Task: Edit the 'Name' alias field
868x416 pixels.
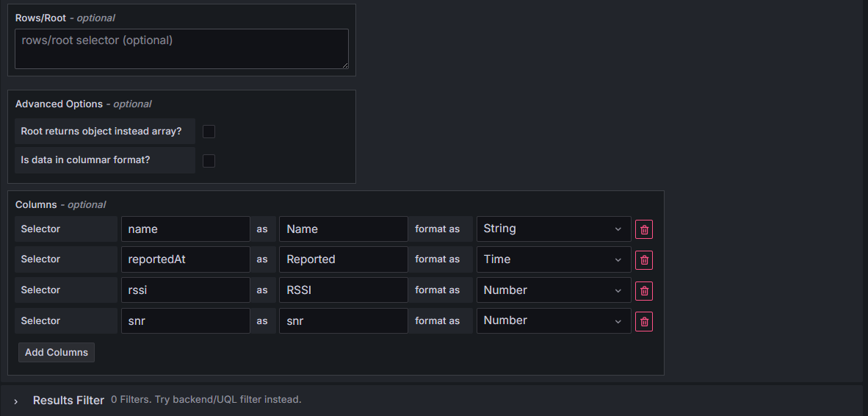Action: (x=343, y=229)
